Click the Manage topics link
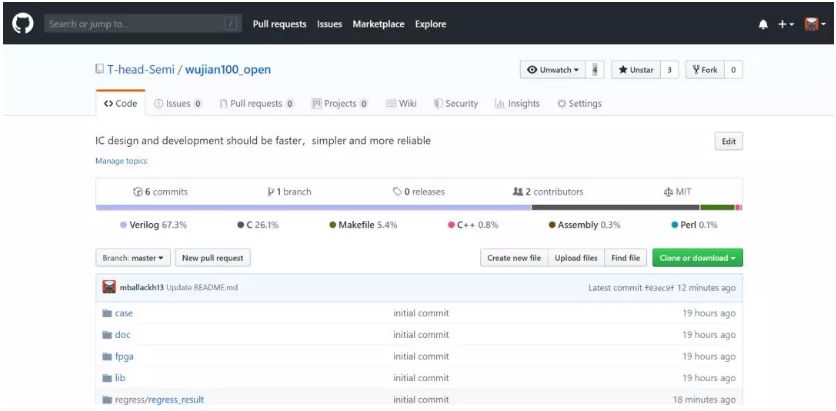Image resolution: width=836 pixels, height=411 pixels. click(x=121, y=161)
